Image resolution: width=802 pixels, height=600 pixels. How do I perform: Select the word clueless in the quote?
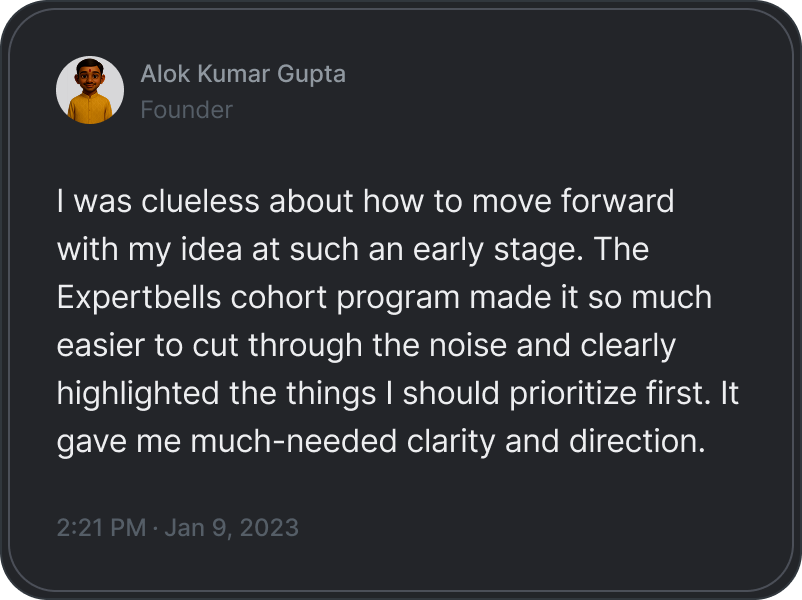(200, 201)
